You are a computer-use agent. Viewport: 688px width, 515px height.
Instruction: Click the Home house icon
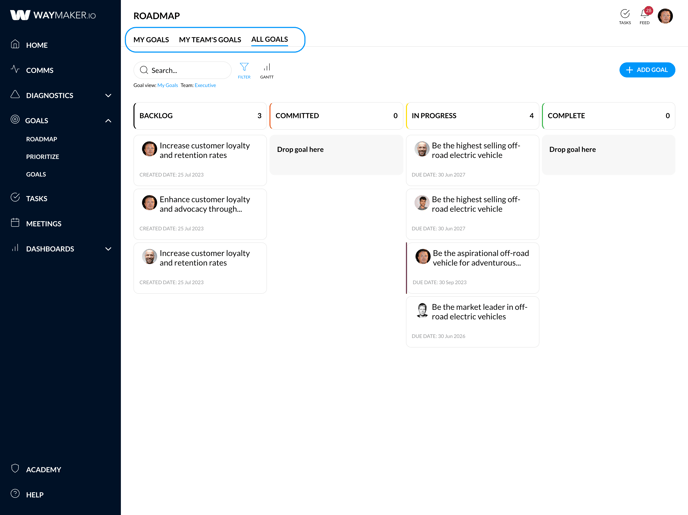click(15, 44)
